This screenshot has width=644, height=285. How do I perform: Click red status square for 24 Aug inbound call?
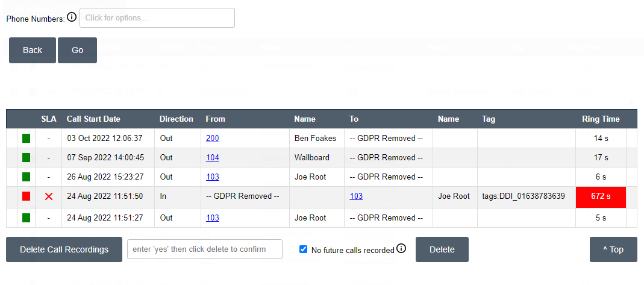point(26,196)
